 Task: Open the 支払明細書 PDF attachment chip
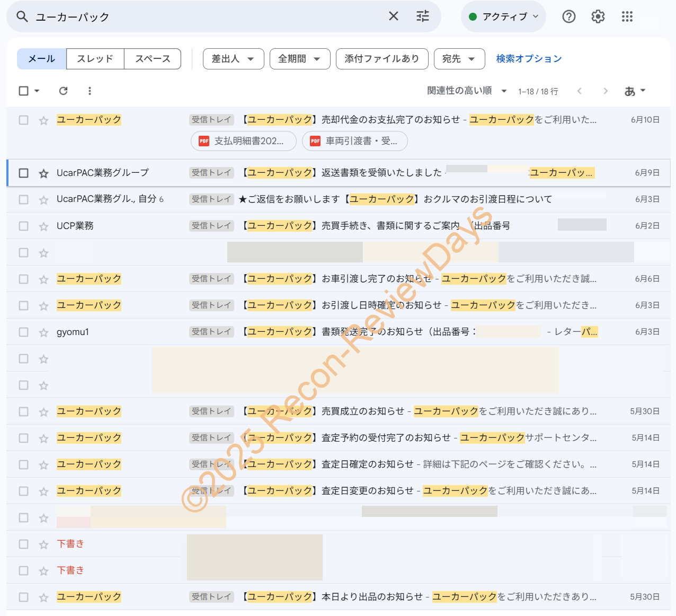(243, 141)
